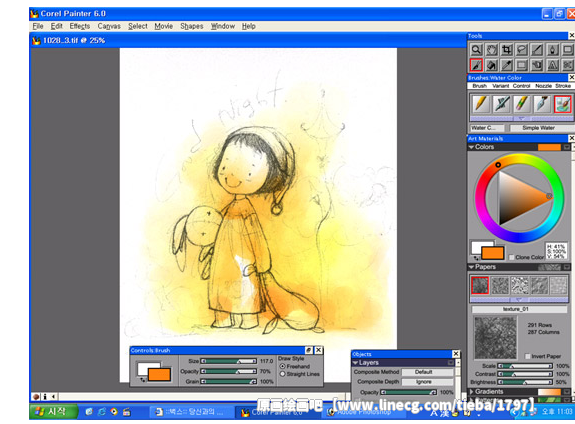
Task: Activate the Pen shape tool
Action: [x=553, y=50]
